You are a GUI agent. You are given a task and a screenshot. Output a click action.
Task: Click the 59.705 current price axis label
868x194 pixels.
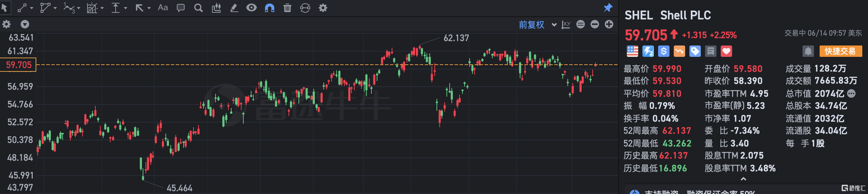click(18, 65)
